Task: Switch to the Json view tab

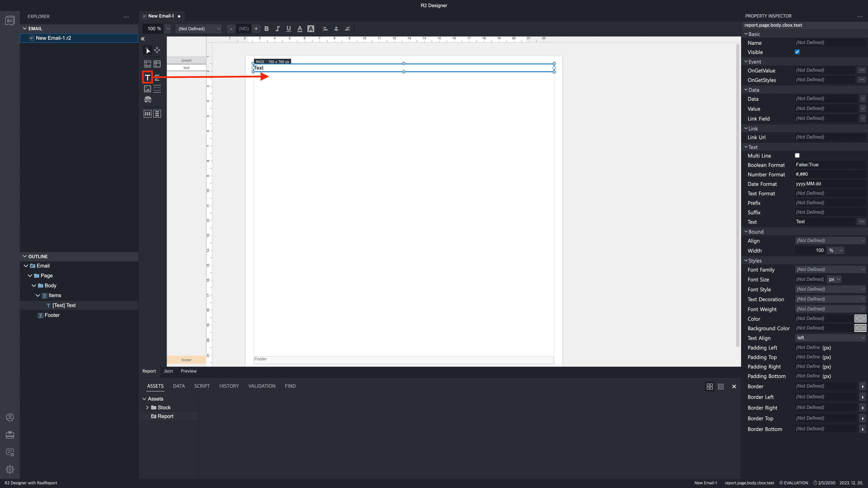Action: point(168,371)
